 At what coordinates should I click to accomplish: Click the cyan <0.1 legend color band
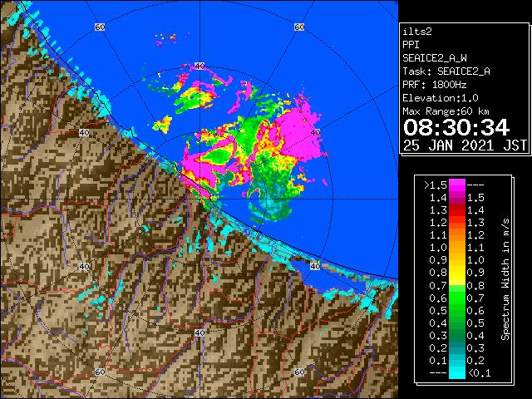pyautogui.click(x=457, y=372)
